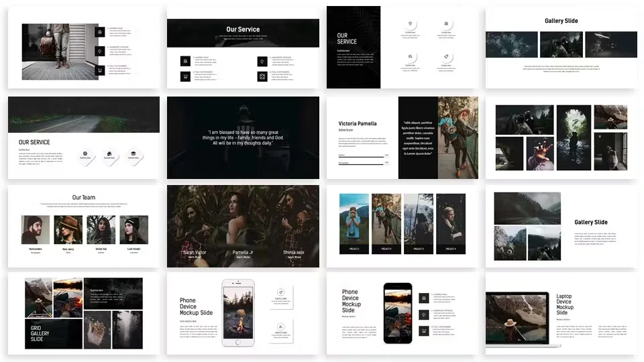Select the badge icon under the Our Service banner
644x362 pixels.
click(185, 61)
